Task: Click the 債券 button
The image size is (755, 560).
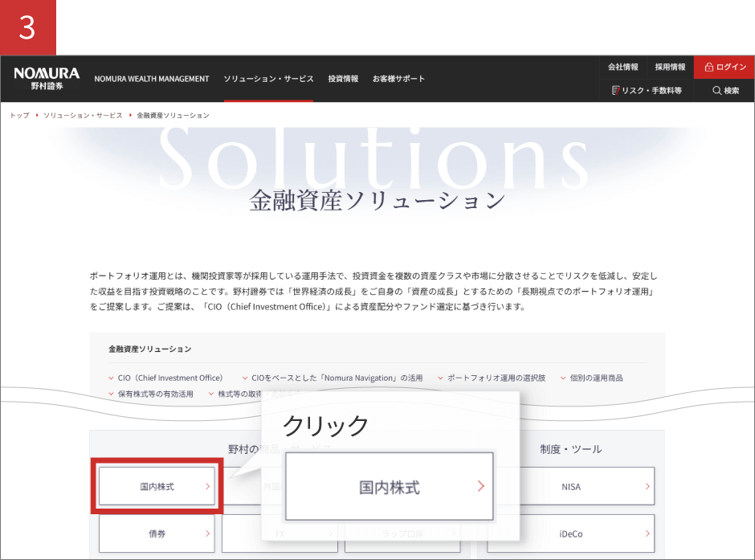Action: point(157,533)
